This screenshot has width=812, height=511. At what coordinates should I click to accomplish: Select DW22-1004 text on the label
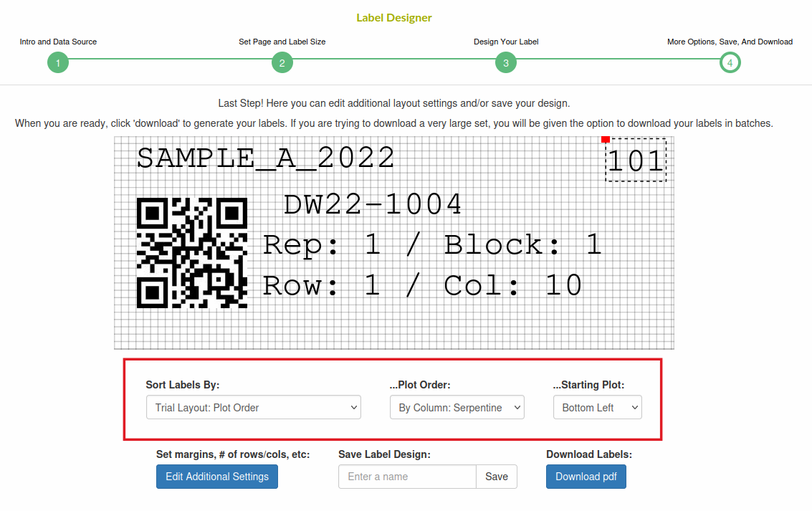(373, 204)
